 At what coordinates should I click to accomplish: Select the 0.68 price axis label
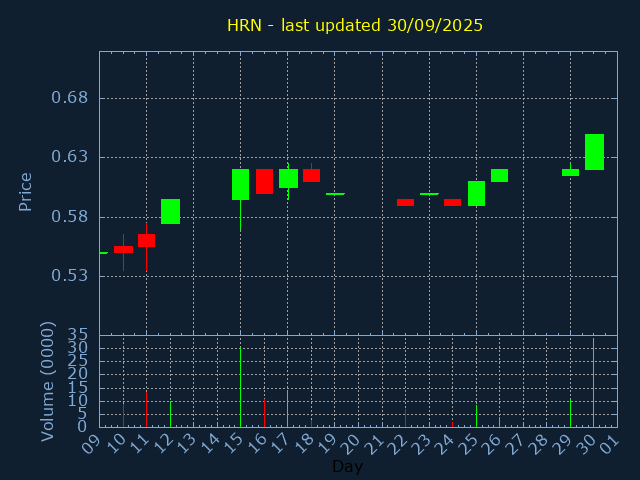pyautogui.click(x=69, y=98)
